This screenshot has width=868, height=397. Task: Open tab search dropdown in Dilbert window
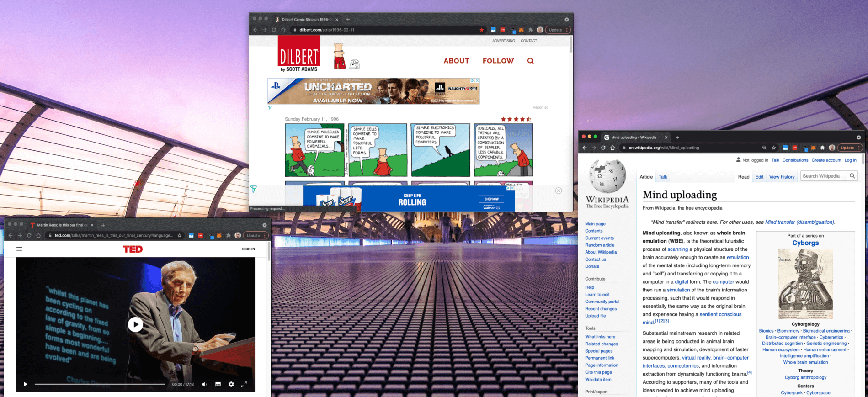click(x=567, y=20)
